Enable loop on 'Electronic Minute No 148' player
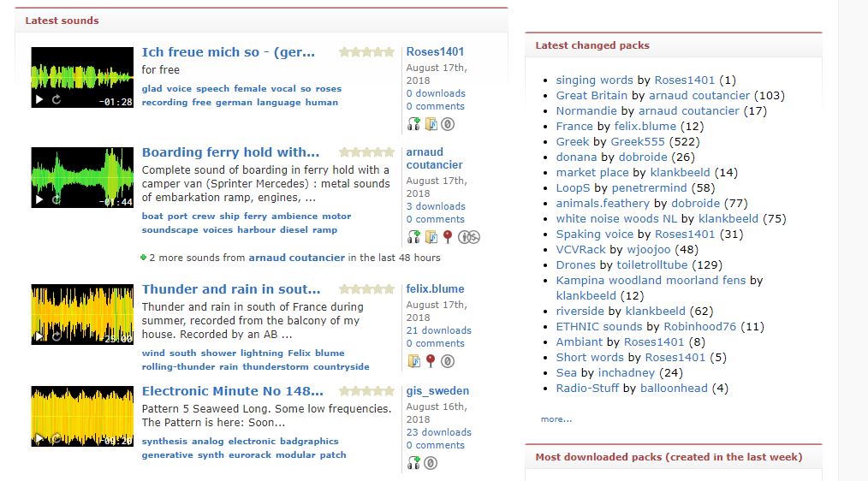 [x=56, y=440]
